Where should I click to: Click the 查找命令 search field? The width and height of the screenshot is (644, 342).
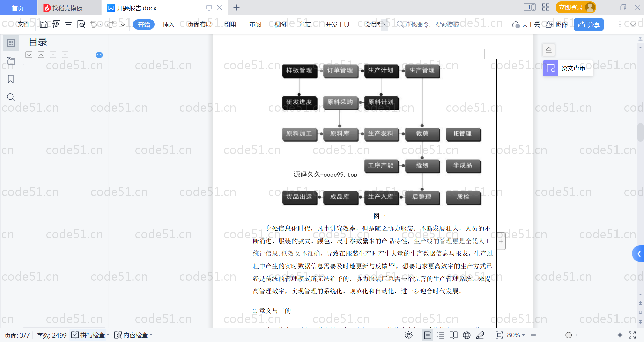click(x=428, y=24)
